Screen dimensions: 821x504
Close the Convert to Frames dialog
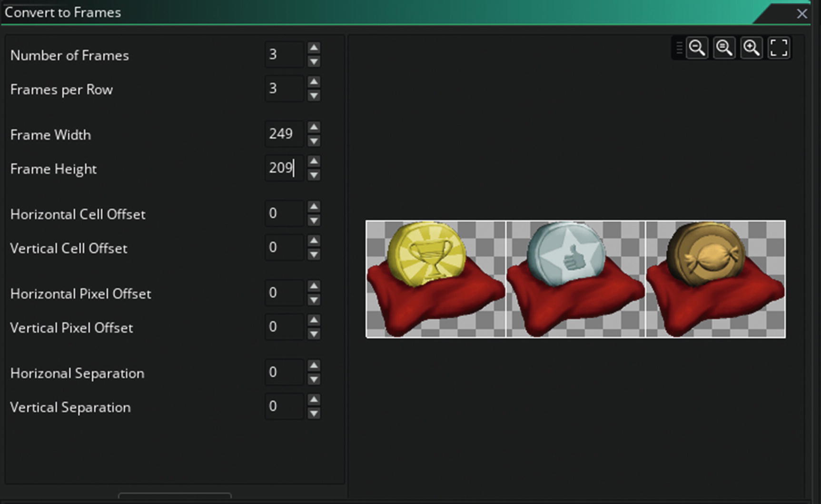pyautogui.click(x=802, y=13)
